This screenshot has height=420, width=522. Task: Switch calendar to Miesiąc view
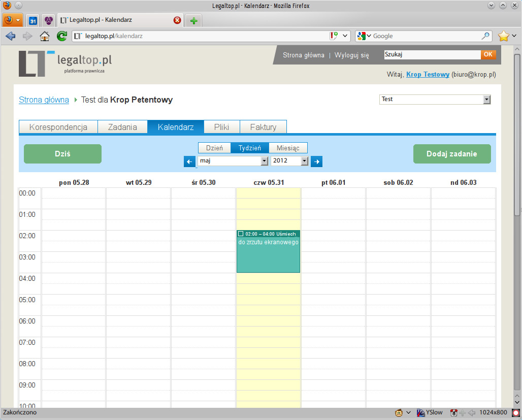[x=288, y=148]
